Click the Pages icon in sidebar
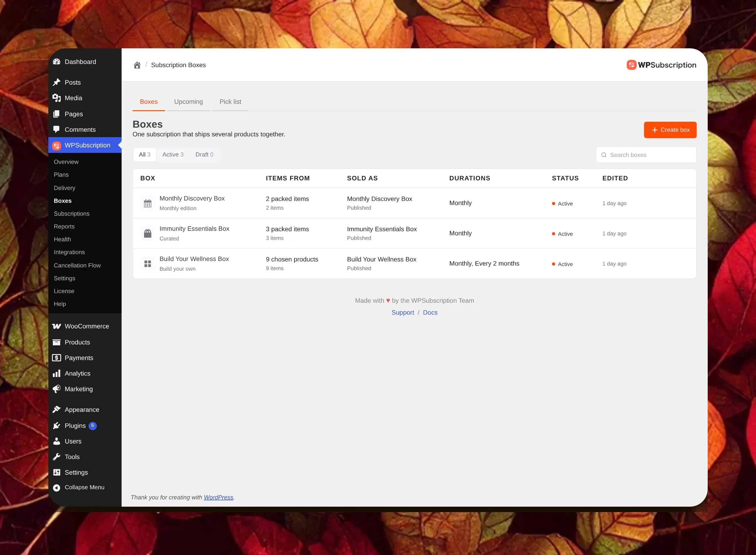Image resolution: width=756 pixels, height=555 pixels. [x=56, y=114]
